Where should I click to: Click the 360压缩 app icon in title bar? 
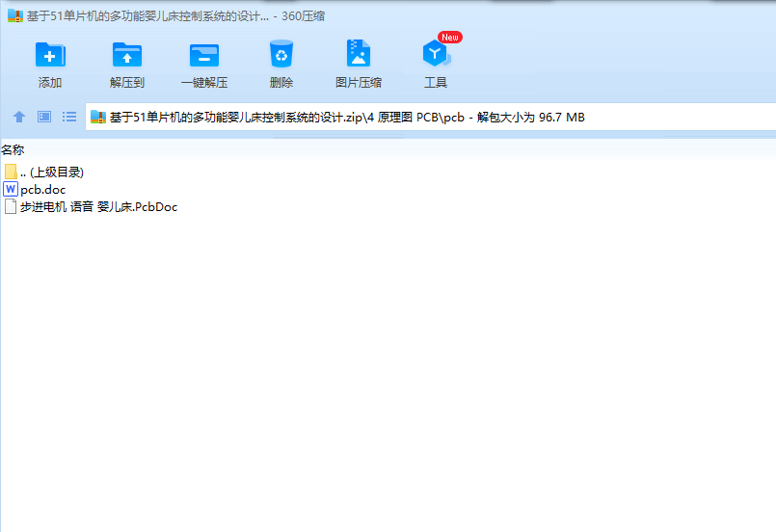(15, 15)
